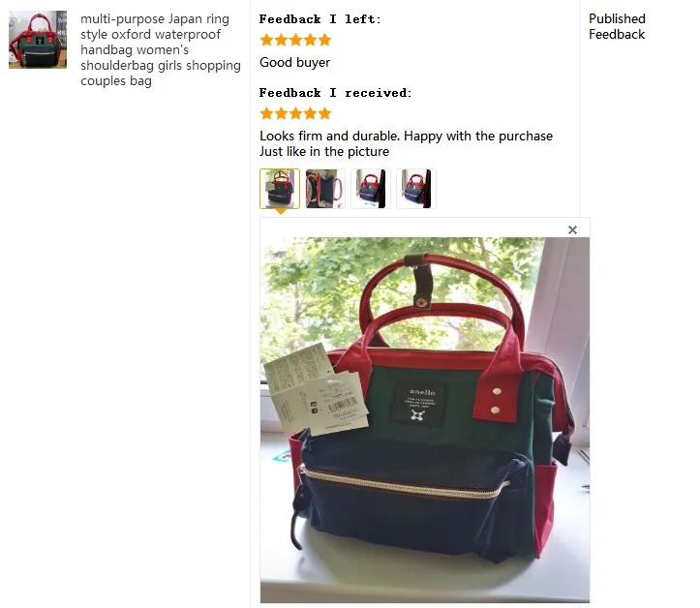This screenshot has height=608, width=700.
Task: Click the Looks firm and durable review text
Action: click(x=406, y=143)
